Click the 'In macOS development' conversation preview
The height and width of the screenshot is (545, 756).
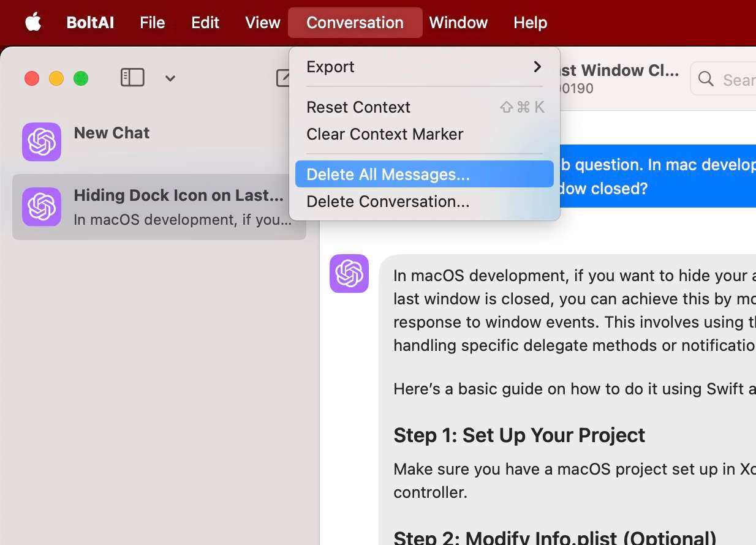(x=183, y=219)
